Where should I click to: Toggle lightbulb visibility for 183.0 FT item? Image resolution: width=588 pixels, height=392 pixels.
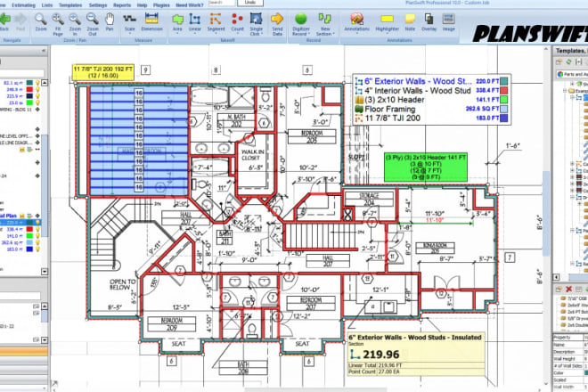[x=37, y=249]
